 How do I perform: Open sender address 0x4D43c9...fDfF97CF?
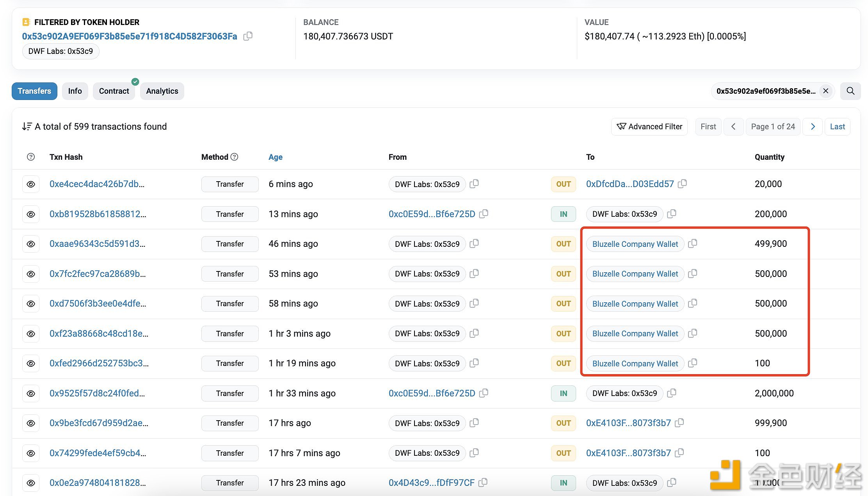(432, 483)
